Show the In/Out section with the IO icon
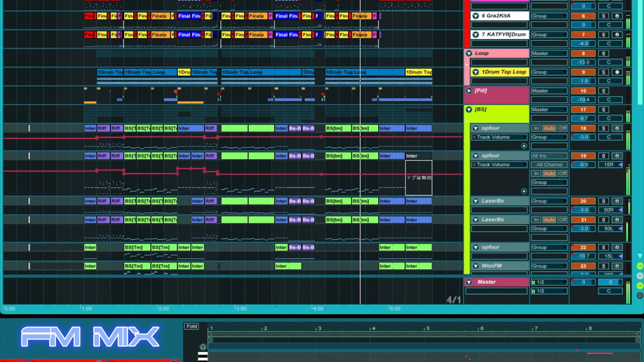 point(640,266)
